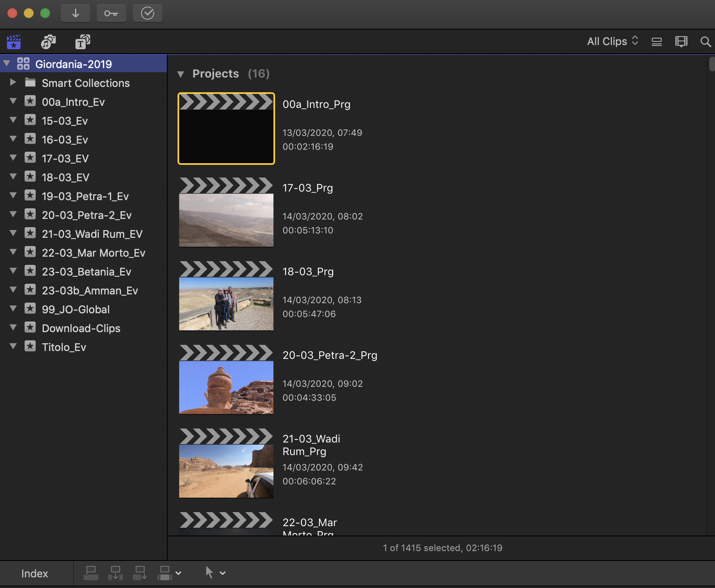Expand the Smart Collections folder
The width and height of the screenshot is (715, 588).
pyautogui.click(x=13, y=82)
